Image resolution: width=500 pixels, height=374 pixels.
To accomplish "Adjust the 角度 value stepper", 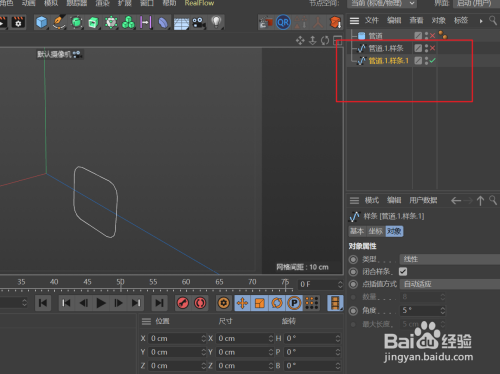I will 443,311.
